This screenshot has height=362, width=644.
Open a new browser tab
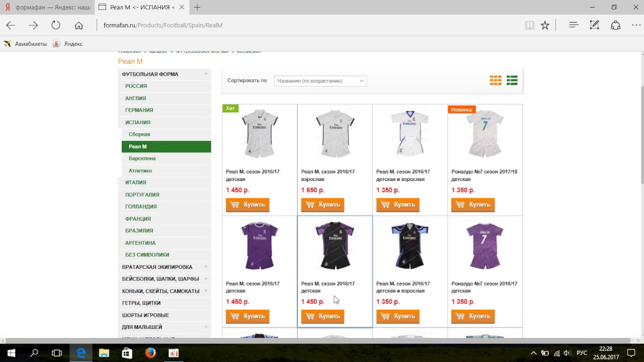[197, 7]
